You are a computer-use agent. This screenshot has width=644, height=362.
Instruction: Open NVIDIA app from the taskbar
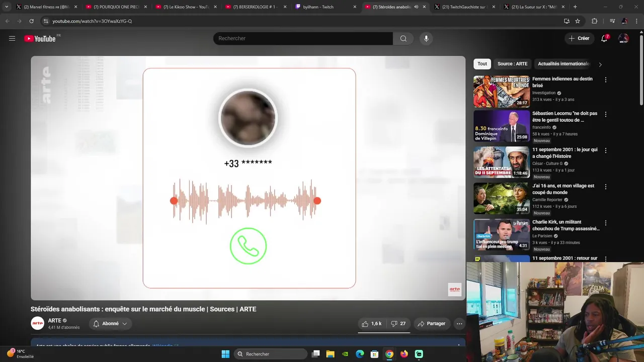(345, 354)
